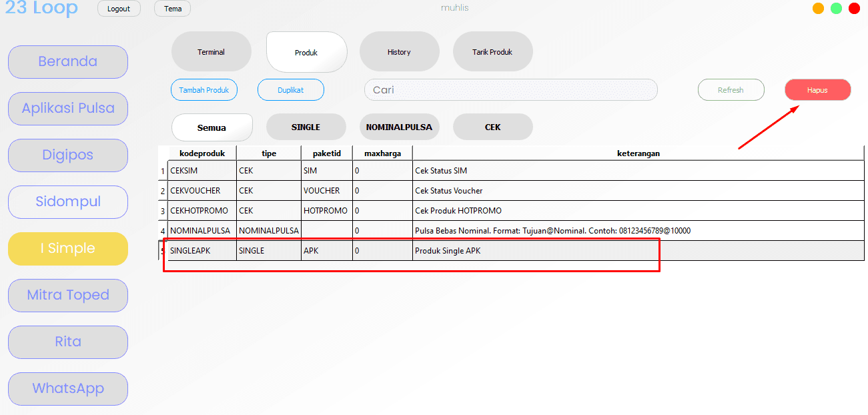Viewport: 868px width, 415px height.
Task: Click the red circle window button
Action: tap(854, 9)
